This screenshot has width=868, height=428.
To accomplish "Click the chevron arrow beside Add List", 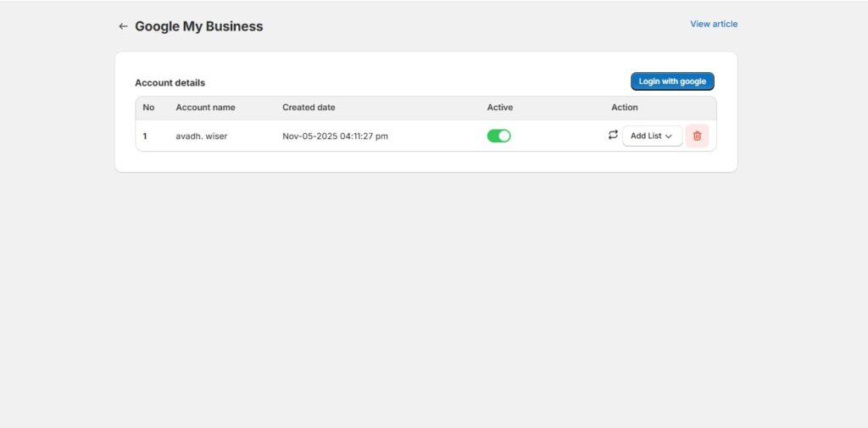I will tap(669, 136).
